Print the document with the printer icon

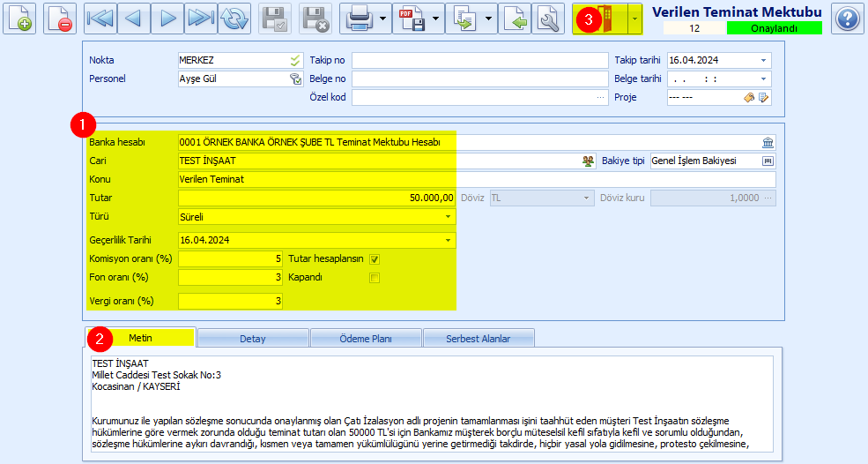point(359,19)
